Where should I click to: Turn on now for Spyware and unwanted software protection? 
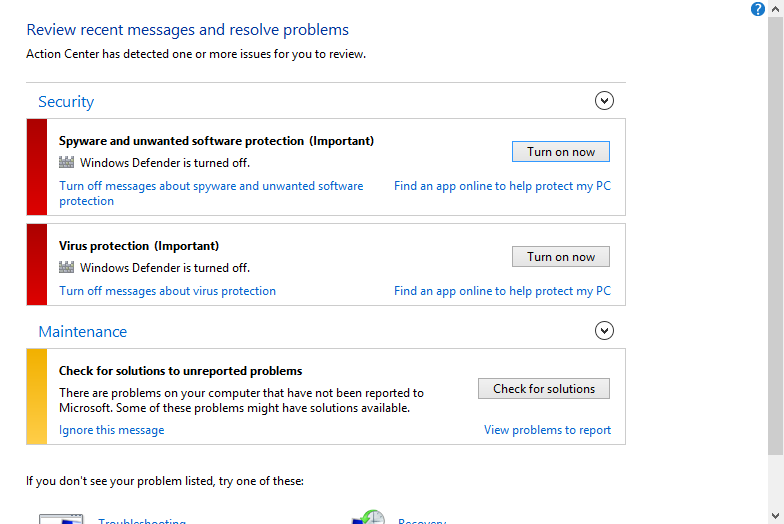[560, 152]
